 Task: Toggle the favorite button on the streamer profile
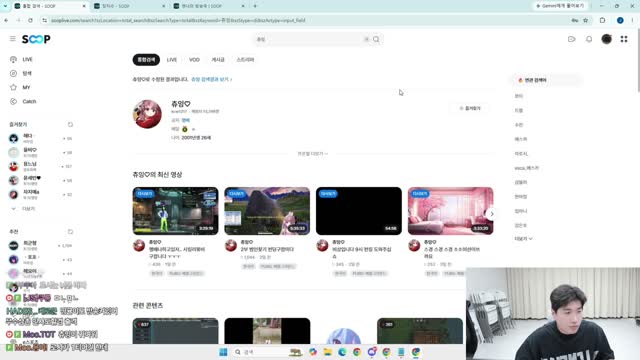pos(470,108)
